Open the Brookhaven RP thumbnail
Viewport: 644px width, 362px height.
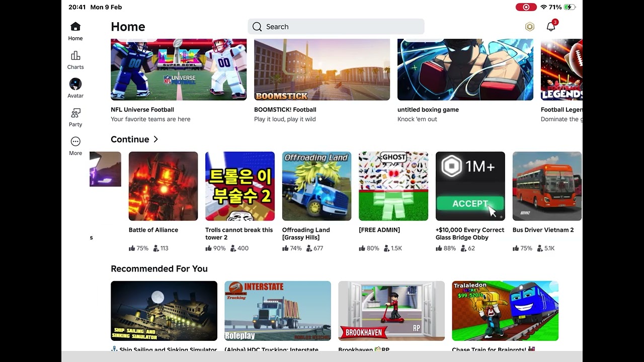point(391,311)
